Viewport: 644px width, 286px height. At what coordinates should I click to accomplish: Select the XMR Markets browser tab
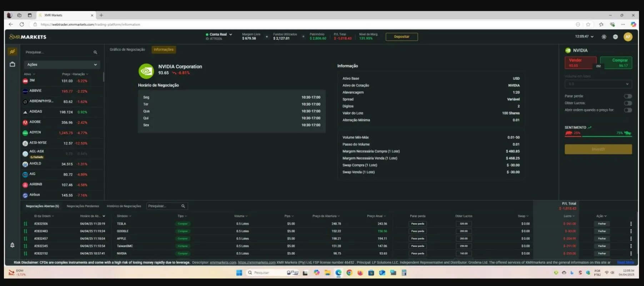pyautogui.click(x=66, y=15)
